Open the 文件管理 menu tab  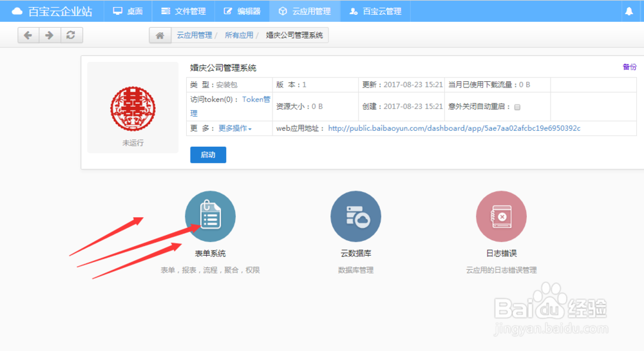coord(183,11)
